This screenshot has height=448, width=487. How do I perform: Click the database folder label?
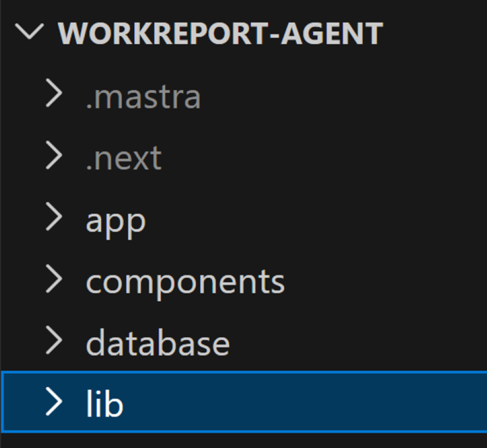(x=157, y=343)
